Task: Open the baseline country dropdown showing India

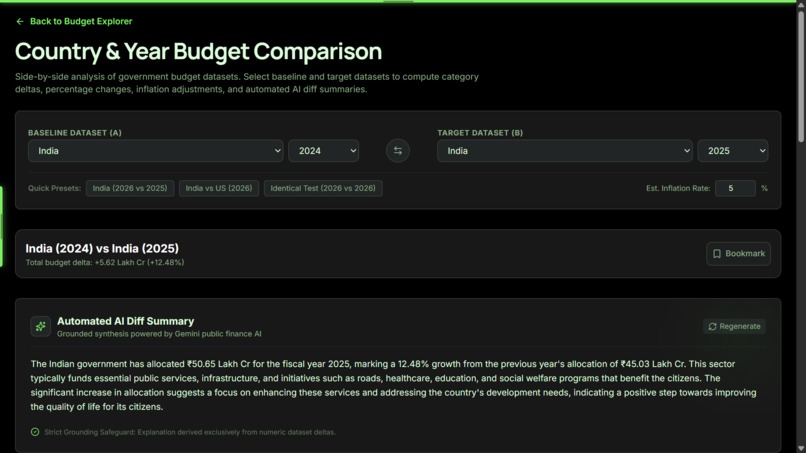Action: click(x=155, y=151)
